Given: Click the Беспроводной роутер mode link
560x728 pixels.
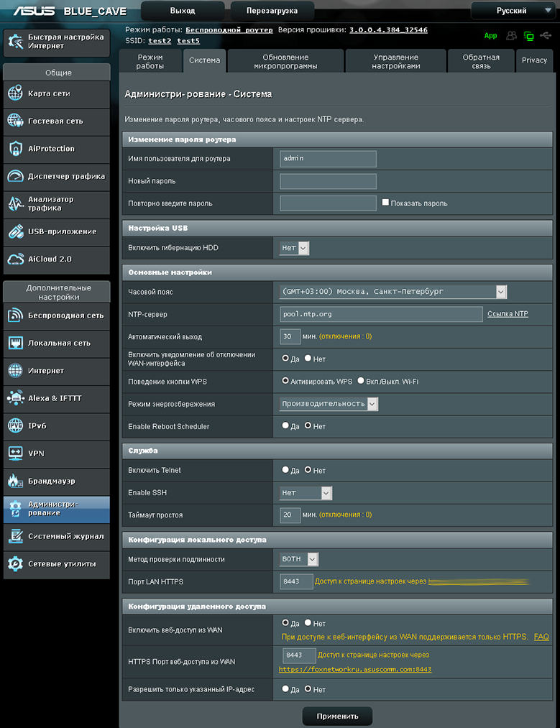Looking at the screenshot, I should click(x=229, y=29).
